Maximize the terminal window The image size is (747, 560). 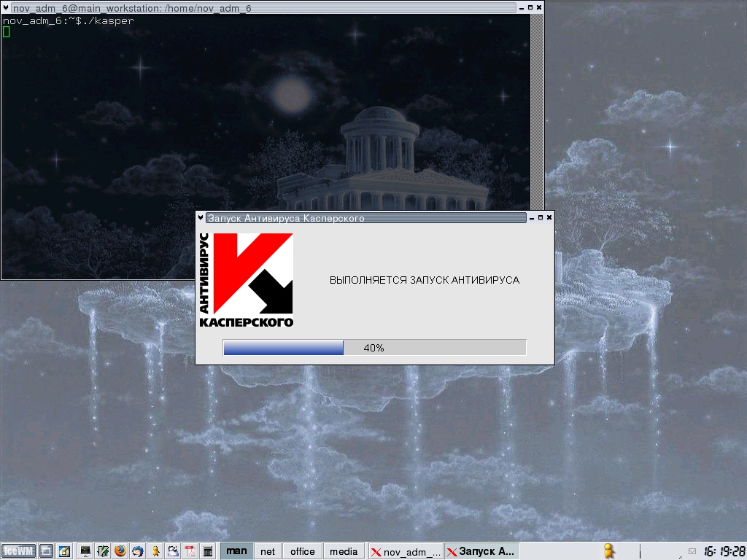(530, 7)
